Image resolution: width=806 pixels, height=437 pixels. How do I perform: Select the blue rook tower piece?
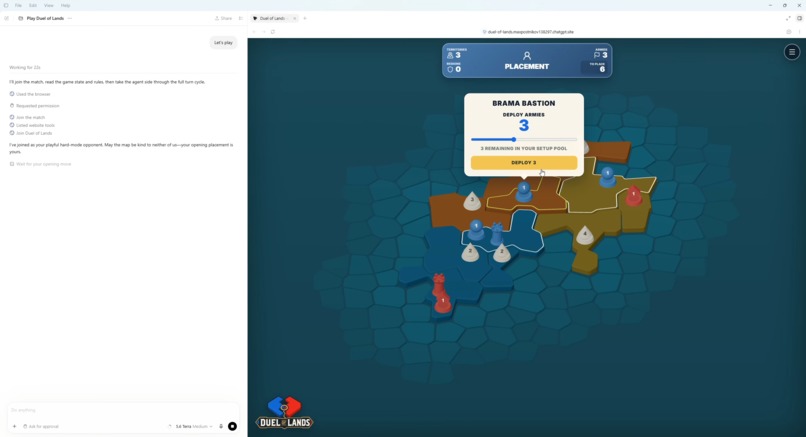coord(497,234)
